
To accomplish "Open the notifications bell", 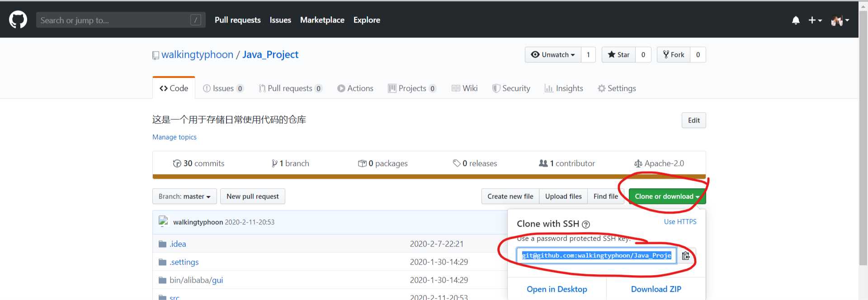I will (x=796, y=20).
